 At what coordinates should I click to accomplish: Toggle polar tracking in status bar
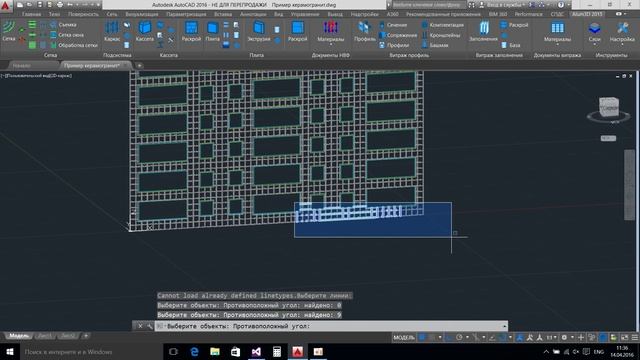pos(459,338)
